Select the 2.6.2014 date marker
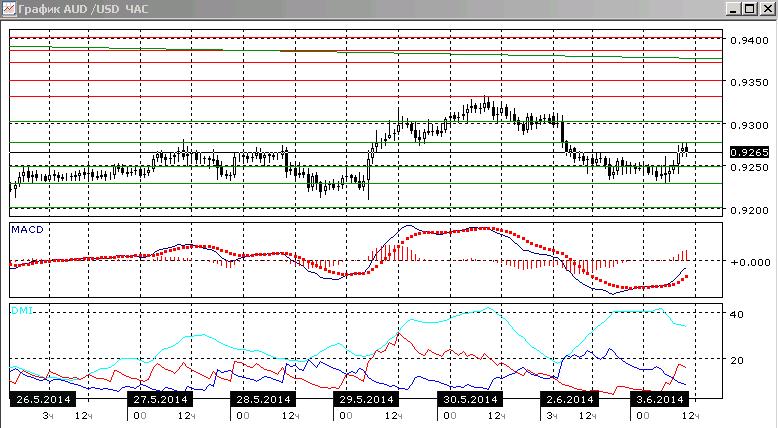 pos(569,399)
